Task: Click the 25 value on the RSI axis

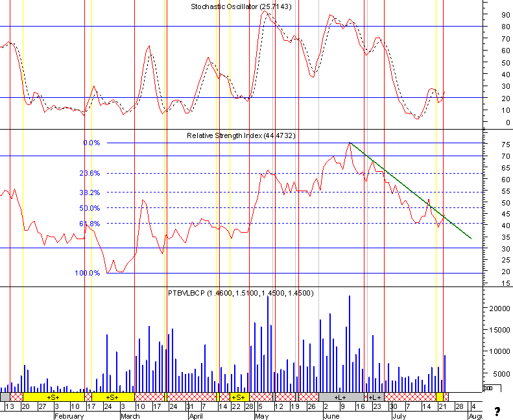Action: (506, 260)
